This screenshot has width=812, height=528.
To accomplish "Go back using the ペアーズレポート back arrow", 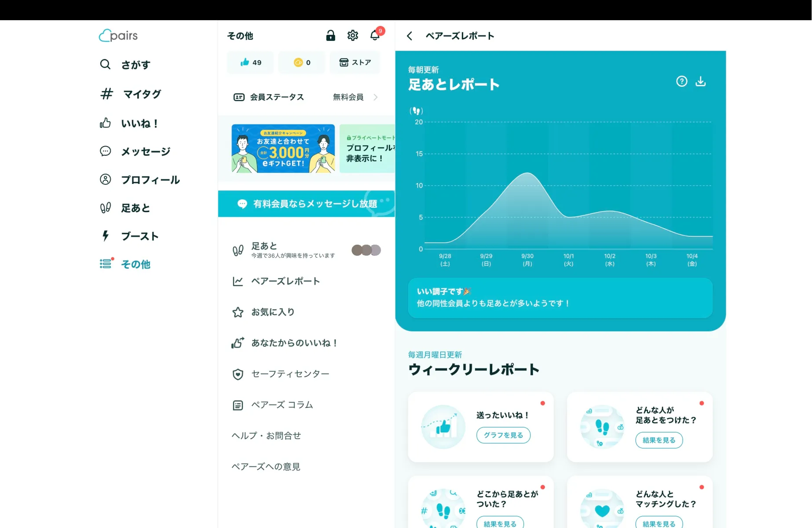I will tap(409, 36).
